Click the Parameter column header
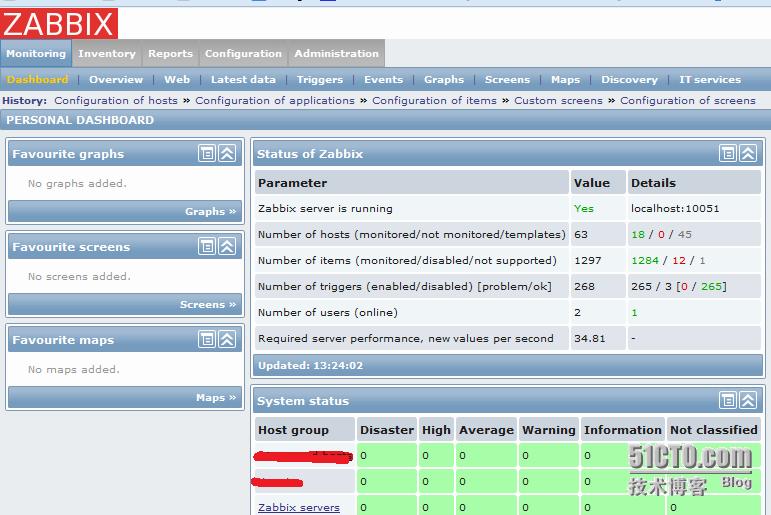The width and height of the screenshot is (771, 515). pos(412,182)
